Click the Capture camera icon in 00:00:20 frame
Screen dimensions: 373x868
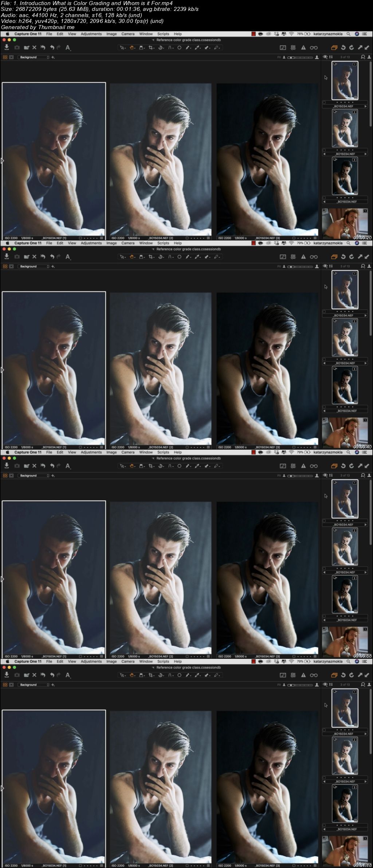[17, 47]
